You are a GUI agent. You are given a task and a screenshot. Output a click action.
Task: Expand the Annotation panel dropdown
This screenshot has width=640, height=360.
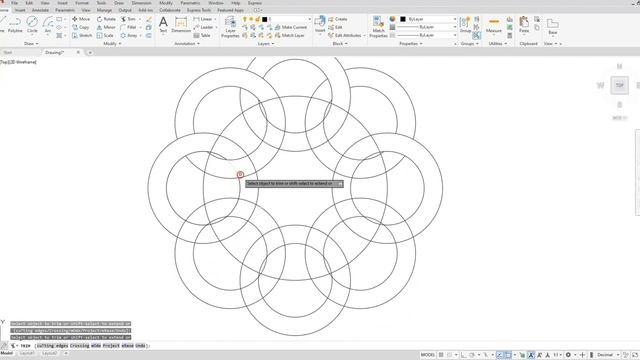point(187,44)
